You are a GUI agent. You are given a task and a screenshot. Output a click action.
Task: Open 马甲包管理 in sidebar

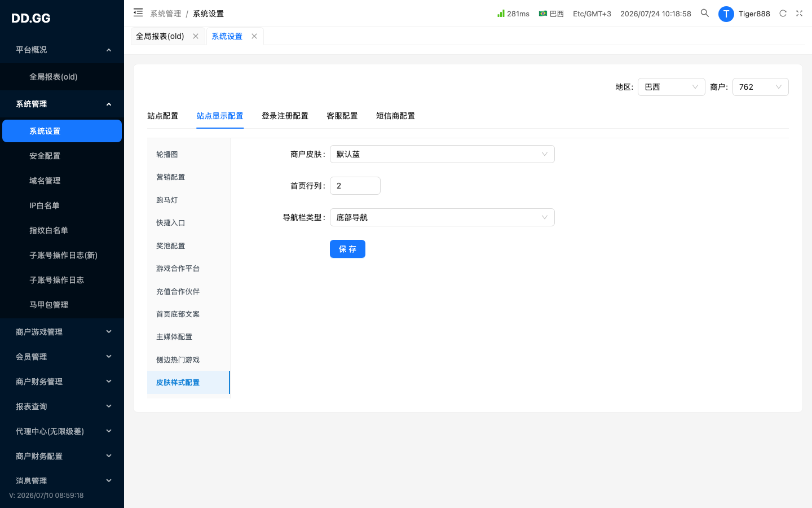(x=62, y=305)
